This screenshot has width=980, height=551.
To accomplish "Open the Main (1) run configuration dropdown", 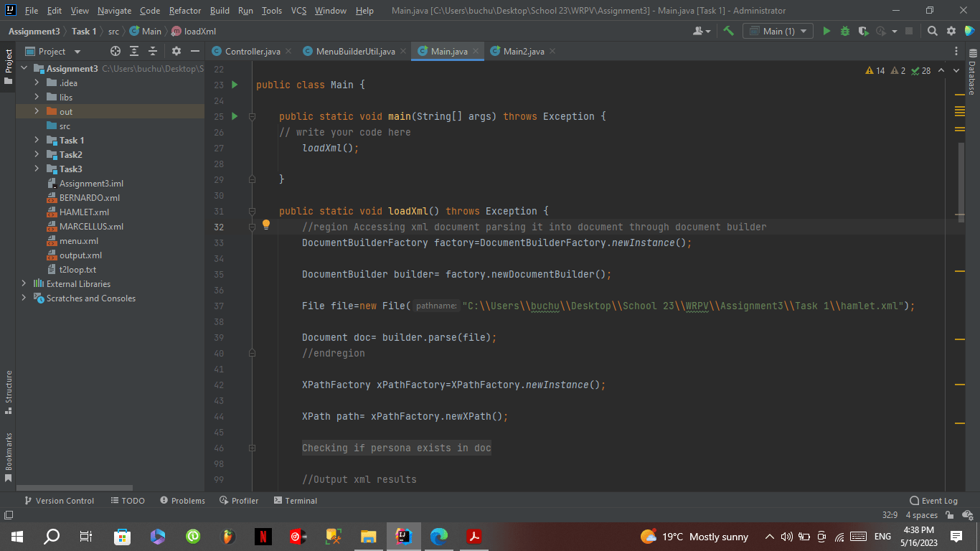I will tap(778, 31).
